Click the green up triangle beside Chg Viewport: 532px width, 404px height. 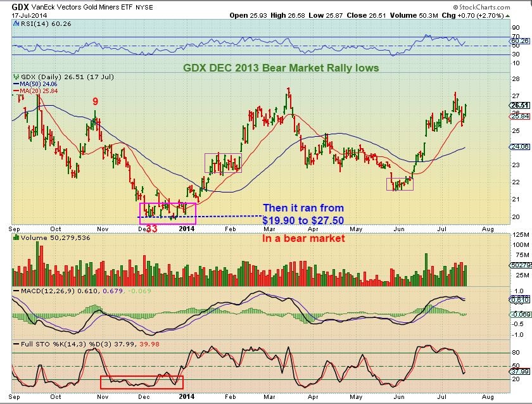[507, 16]
